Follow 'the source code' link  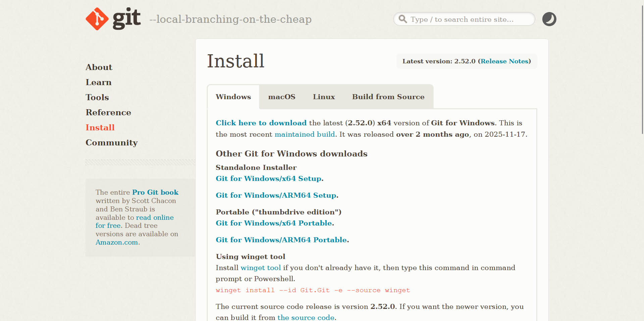306,317
